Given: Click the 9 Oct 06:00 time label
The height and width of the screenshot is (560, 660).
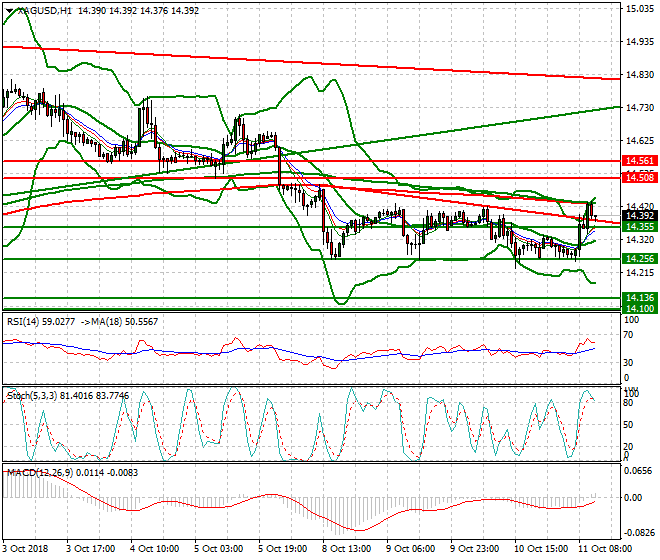Looking at the screenshot, I should [x=409, y=549].
